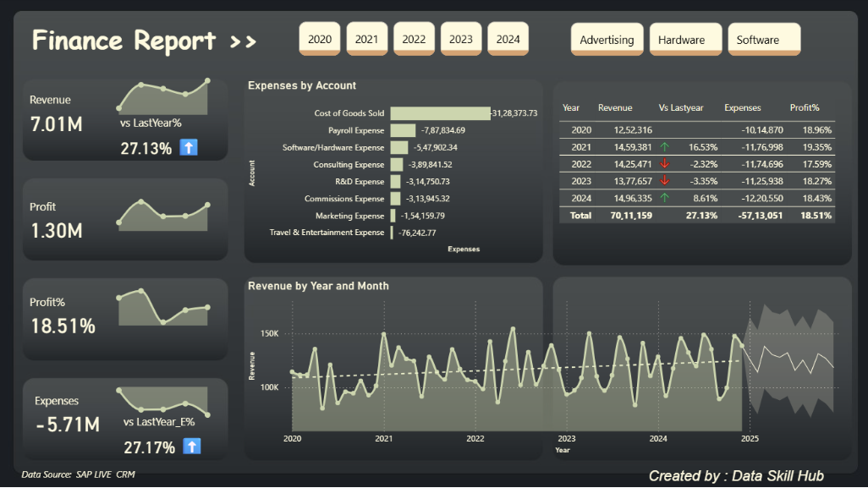Viewport: 868px width, 488px height.
Task: Filter by Software category
Action: pos(764,39)
